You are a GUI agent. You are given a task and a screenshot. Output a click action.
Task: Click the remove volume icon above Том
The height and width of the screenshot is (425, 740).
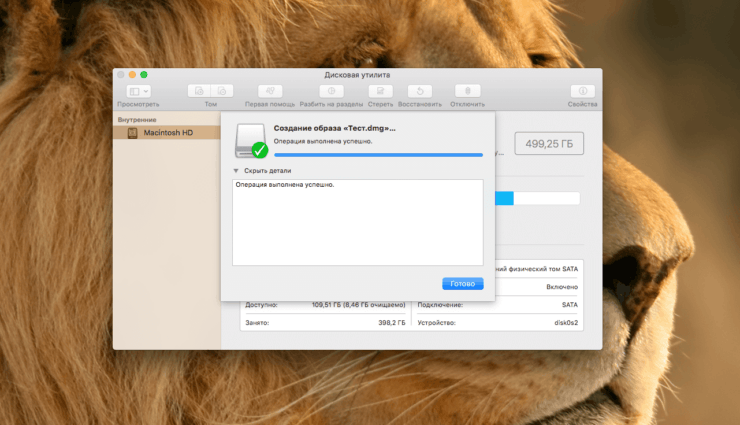(x=222, y=91)
